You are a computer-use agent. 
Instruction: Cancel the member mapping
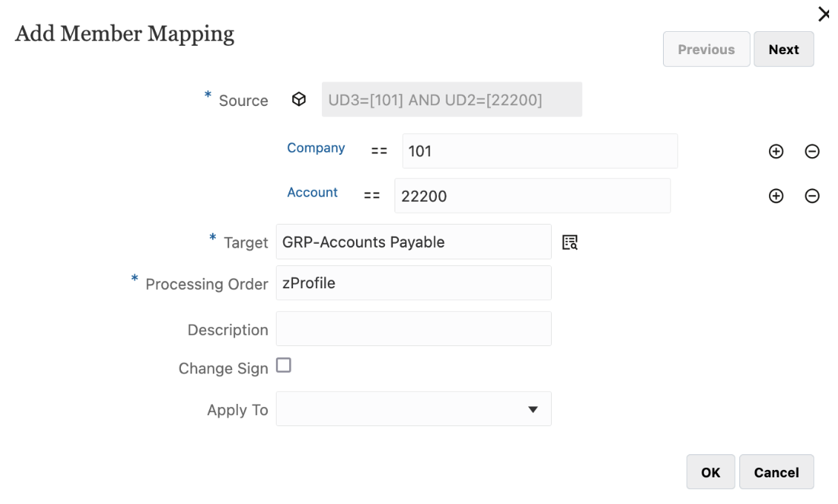point(776,472)
